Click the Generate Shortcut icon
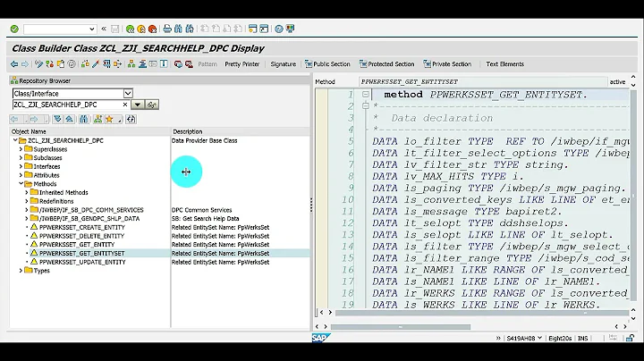 (264, 29)
